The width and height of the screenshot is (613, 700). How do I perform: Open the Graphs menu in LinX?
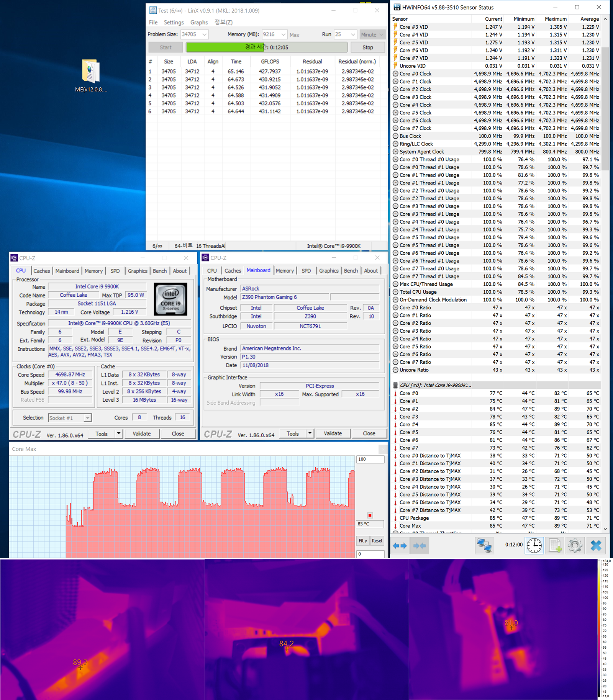coord(199,22)
